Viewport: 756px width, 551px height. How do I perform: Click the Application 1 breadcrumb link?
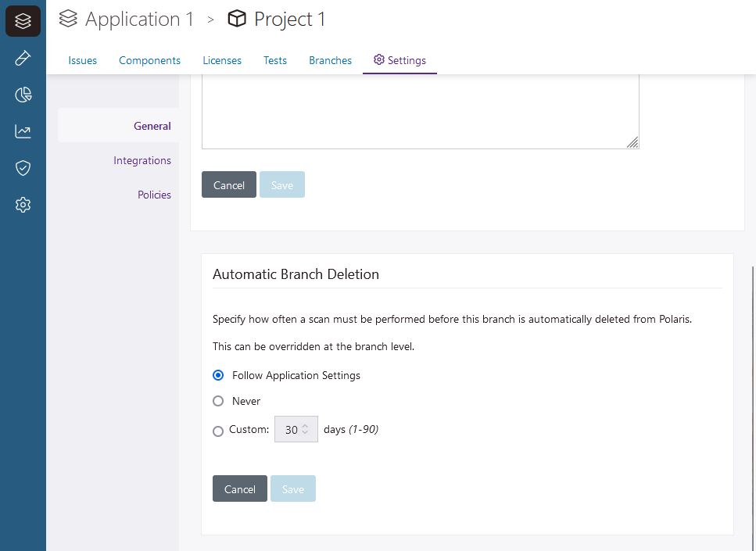[x=139, y=19]
